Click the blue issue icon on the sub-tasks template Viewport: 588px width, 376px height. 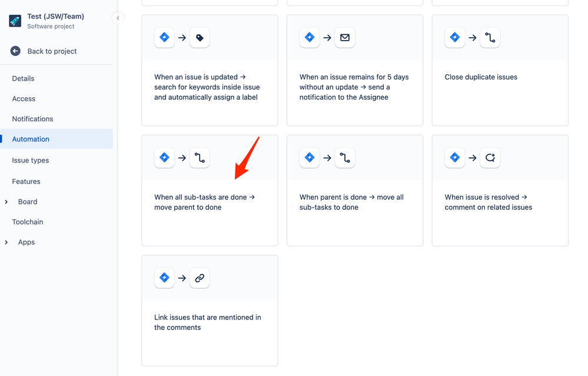click(164, 157)
